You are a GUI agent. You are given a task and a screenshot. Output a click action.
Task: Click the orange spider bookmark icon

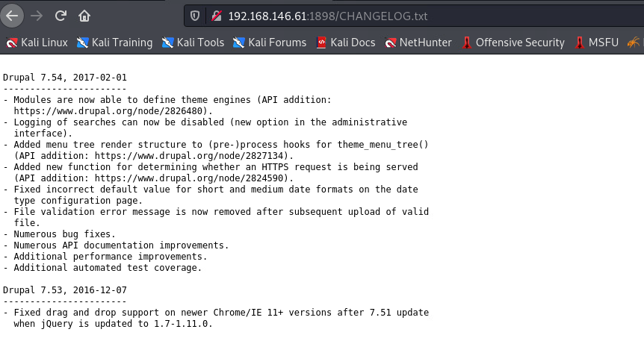(634, 43)
